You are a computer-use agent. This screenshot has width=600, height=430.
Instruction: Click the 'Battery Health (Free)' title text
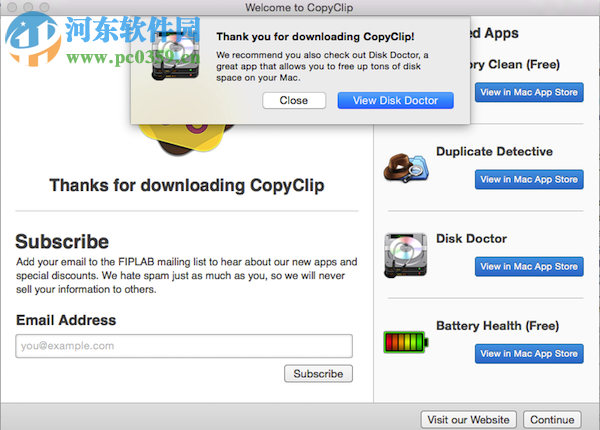tap(497, 326)
